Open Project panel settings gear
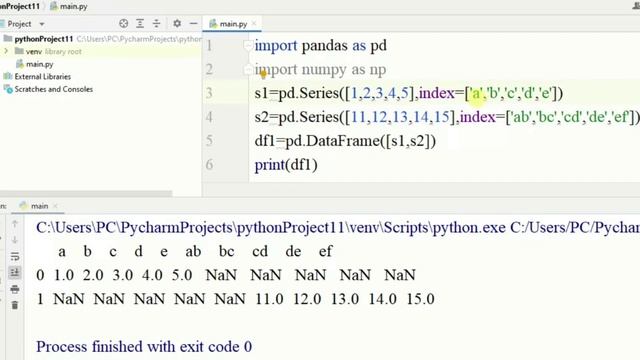 (177, 24)
